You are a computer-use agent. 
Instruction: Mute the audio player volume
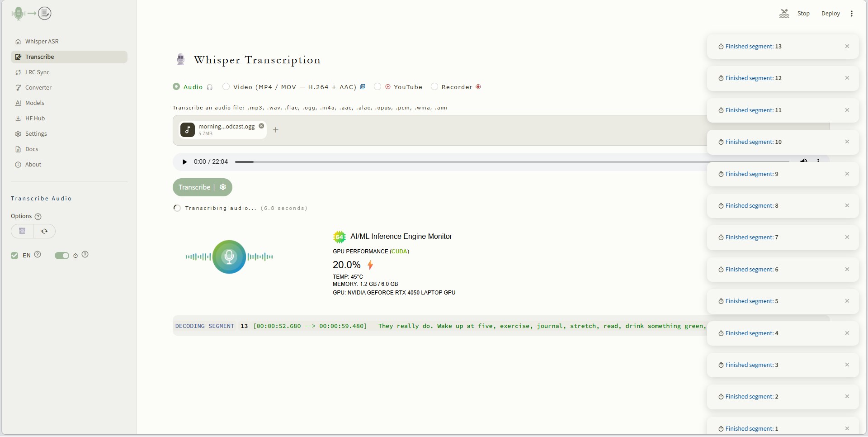(804, 161)
